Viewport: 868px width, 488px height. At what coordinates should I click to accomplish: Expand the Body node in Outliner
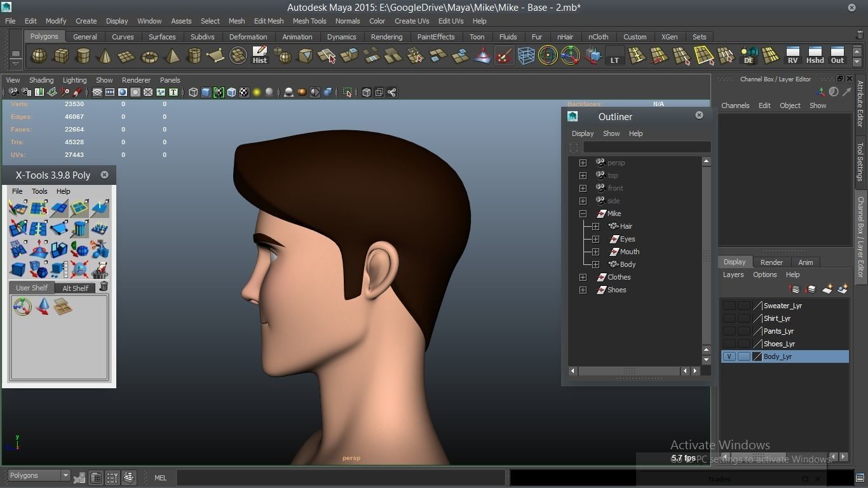coord(595,264)
